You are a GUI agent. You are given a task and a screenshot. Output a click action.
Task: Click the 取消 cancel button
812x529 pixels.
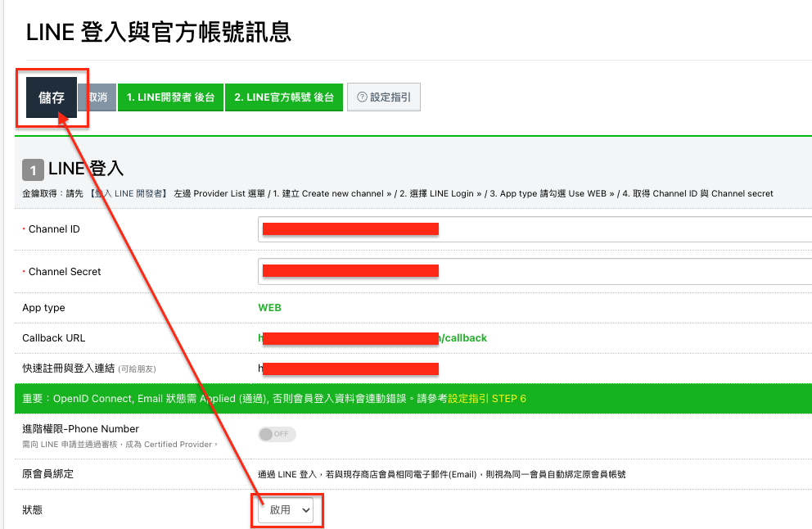tap(97, 97)
